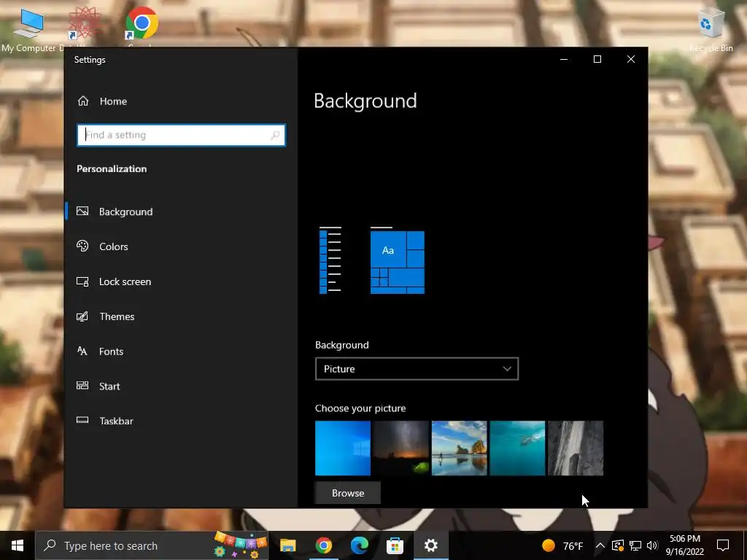Choose the gray rock cliff wallpaper thumbnail
The image size is (747, 560).
[576, 448]
